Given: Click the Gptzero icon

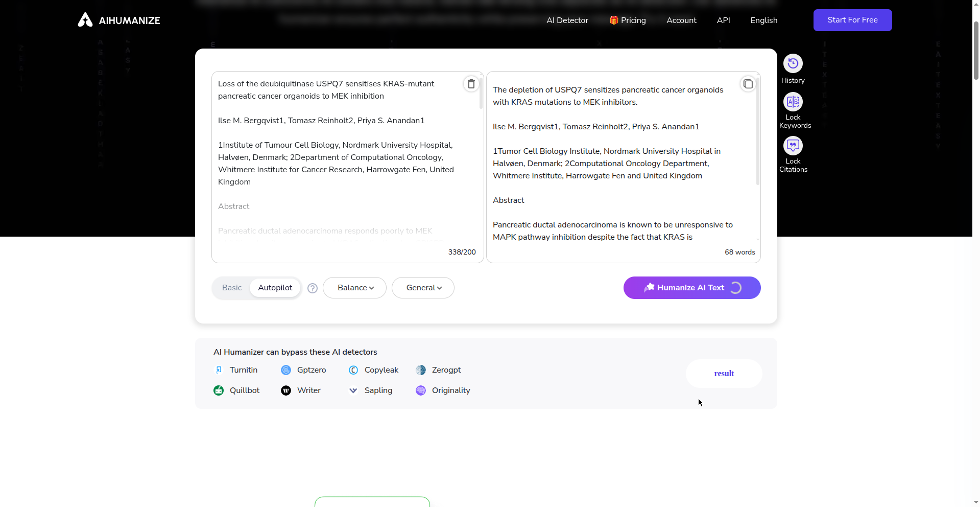Looking at the screenshot, I should pyautogui.click(x=286, y=370).
